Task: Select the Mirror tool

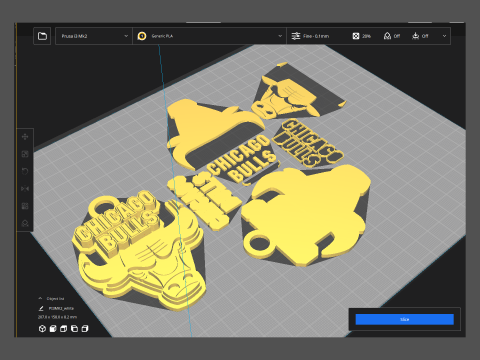Action: coord(25,189)
